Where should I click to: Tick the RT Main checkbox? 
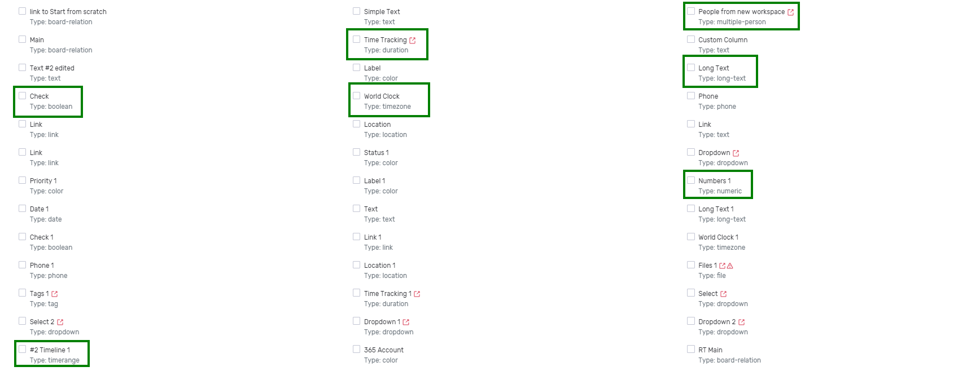click(690, 350)
